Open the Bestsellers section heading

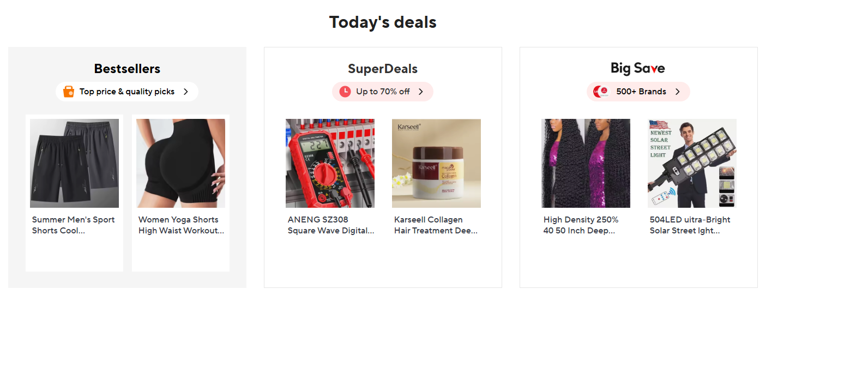[x=127, y=69]
